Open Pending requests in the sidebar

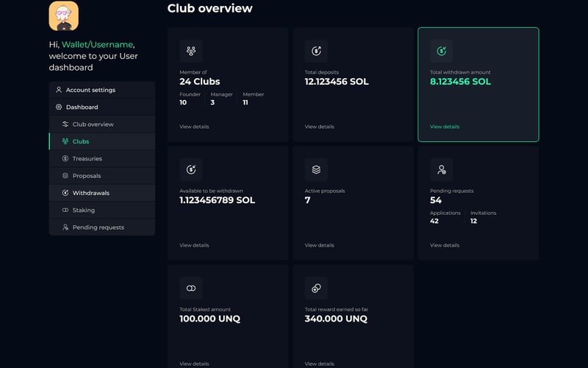pyautogui.click(x=102, y=227)
